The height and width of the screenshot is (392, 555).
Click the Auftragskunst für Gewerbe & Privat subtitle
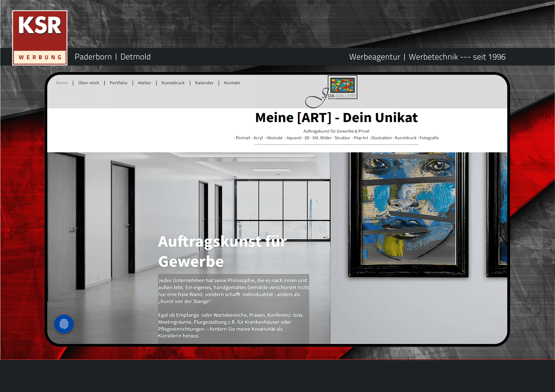pos(336,131)
